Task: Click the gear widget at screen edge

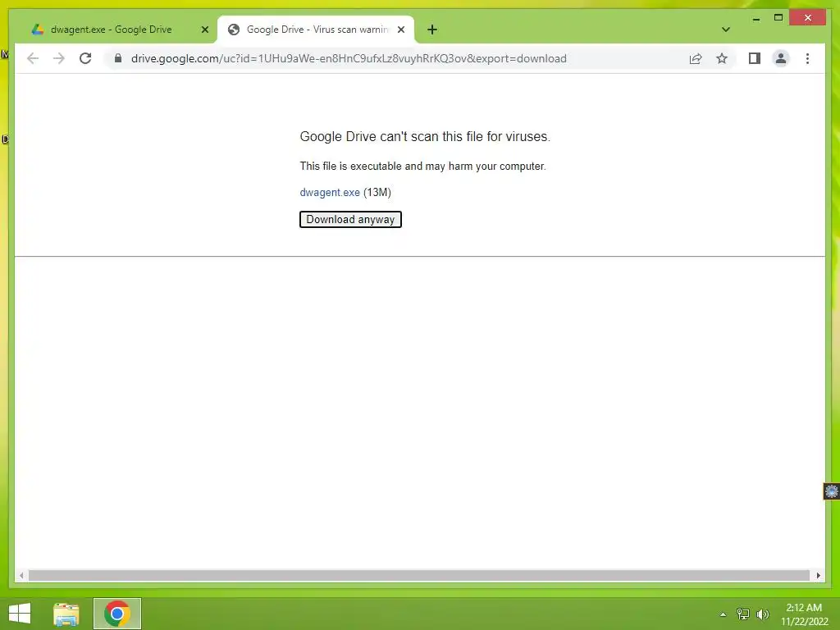Action: coord(832,491)
